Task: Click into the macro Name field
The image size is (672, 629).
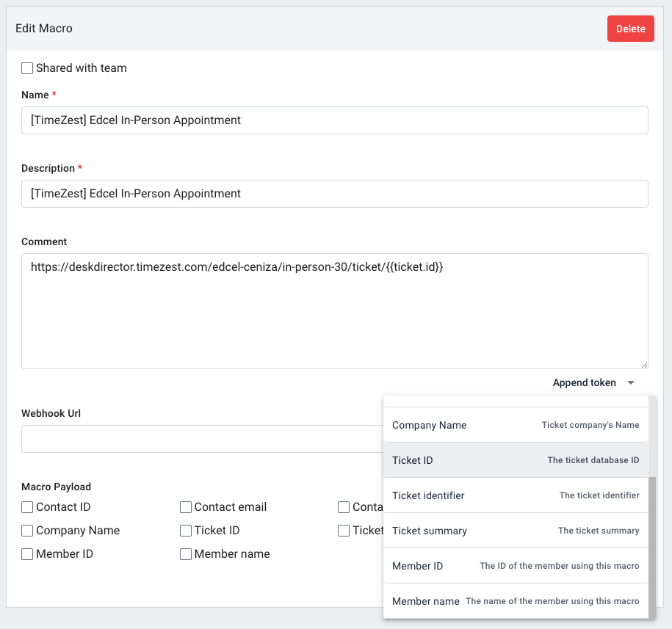Action: pos(334,120)
